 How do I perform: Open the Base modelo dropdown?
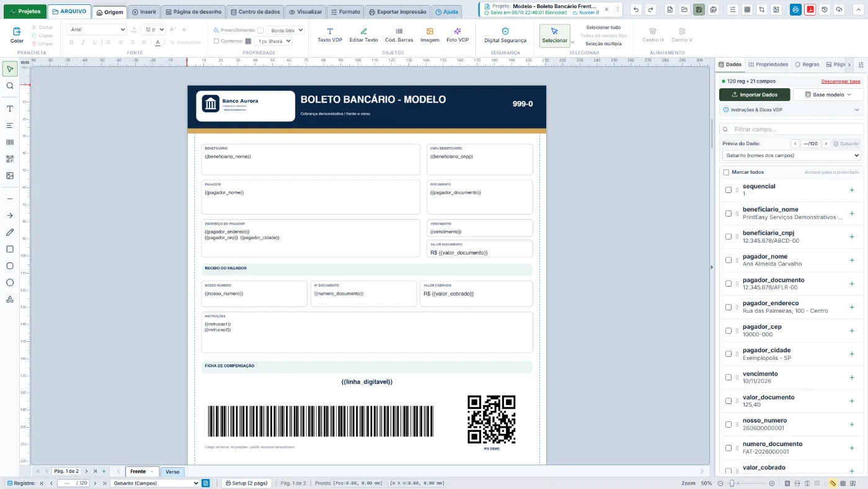click(x=828, y=95)
